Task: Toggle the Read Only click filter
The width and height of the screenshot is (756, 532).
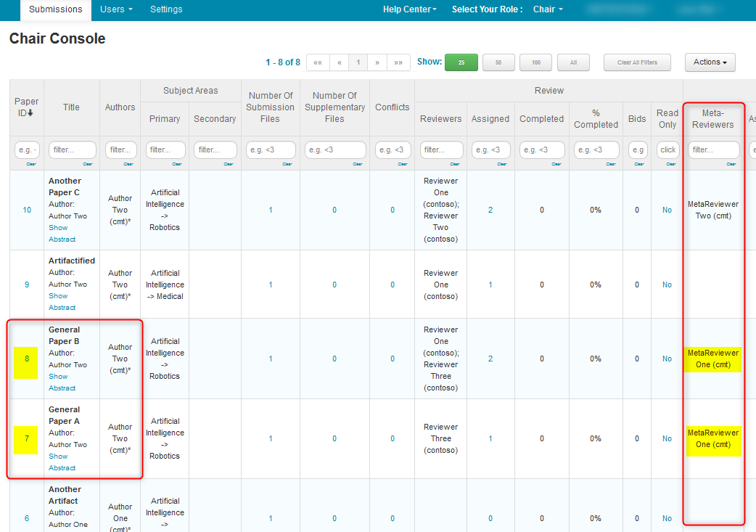Action: click(667, 150)
